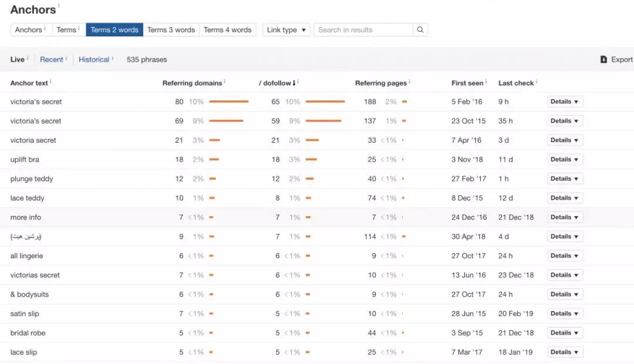Select the Terms 4 words tab

227,30
